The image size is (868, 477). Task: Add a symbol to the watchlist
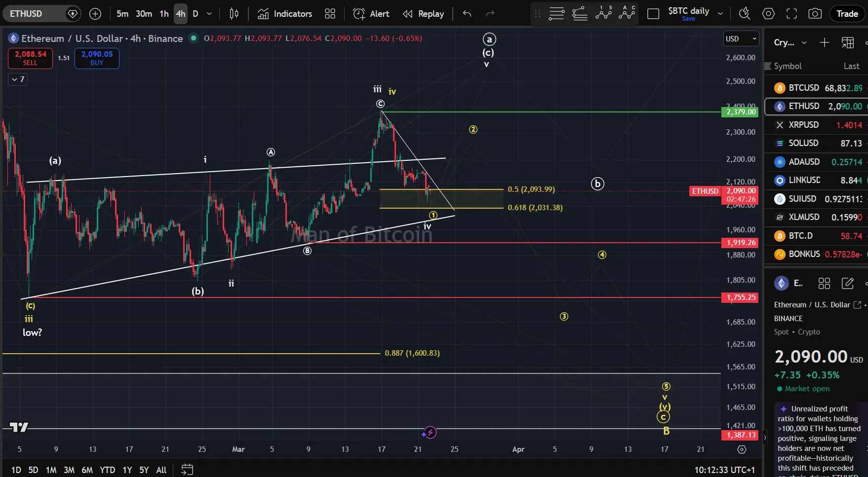coord(825,42)
